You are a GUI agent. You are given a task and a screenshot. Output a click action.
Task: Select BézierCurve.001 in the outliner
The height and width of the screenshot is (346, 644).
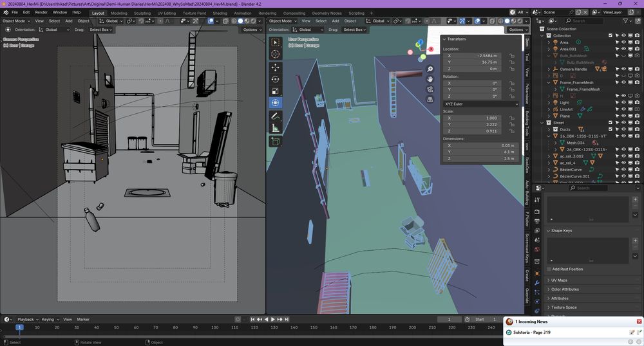(574, 176)
